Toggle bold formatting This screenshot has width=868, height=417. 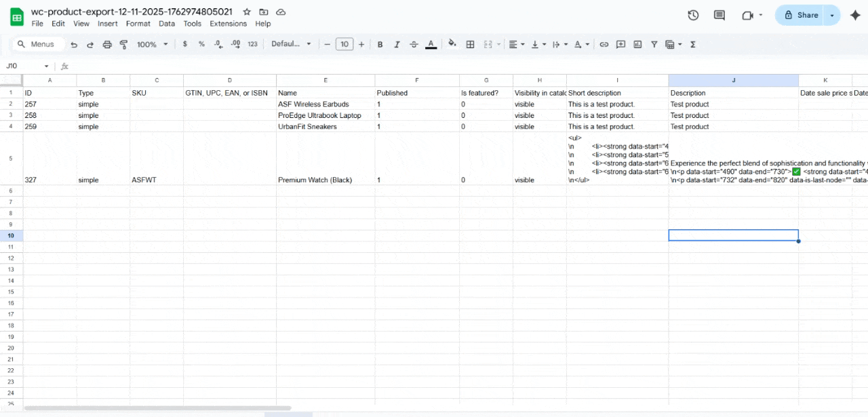[x=380, y=44]
